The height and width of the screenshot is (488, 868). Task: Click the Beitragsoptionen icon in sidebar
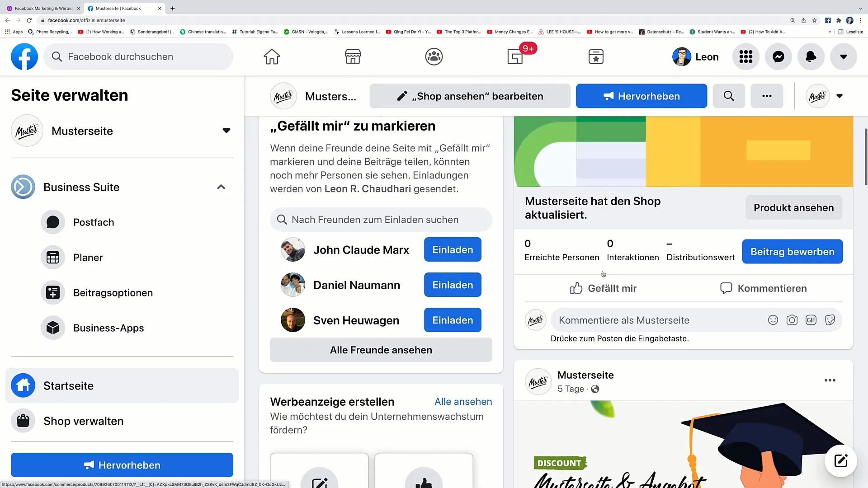pos(52,292)
